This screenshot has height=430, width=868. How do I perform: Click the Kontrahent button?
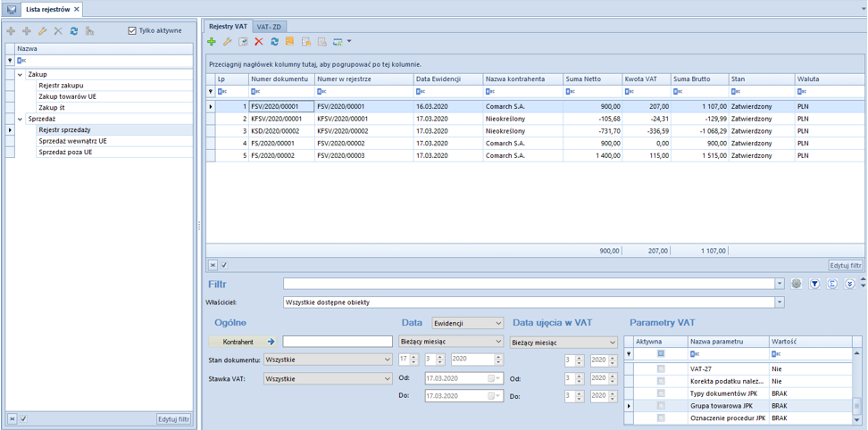pyautogui.click(x=238, y=342)
